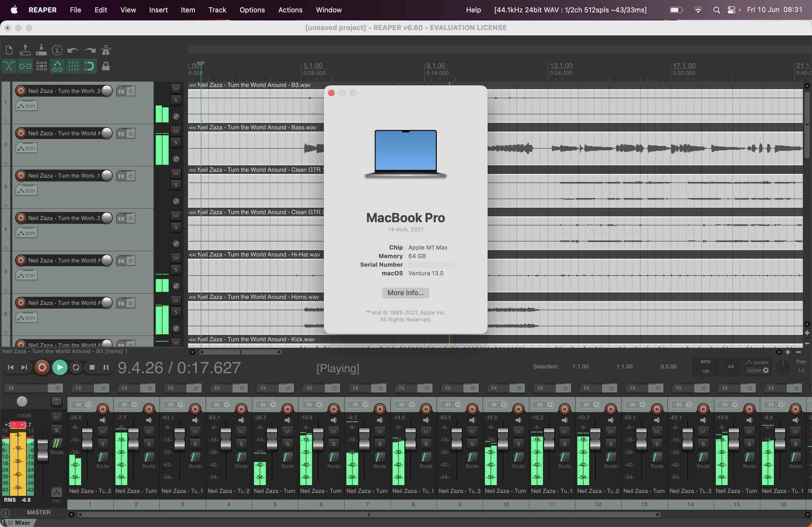Solo the Bass track 2
This screenshot has width=812, height=527.
pyautogui.click(x=176, y=142)
